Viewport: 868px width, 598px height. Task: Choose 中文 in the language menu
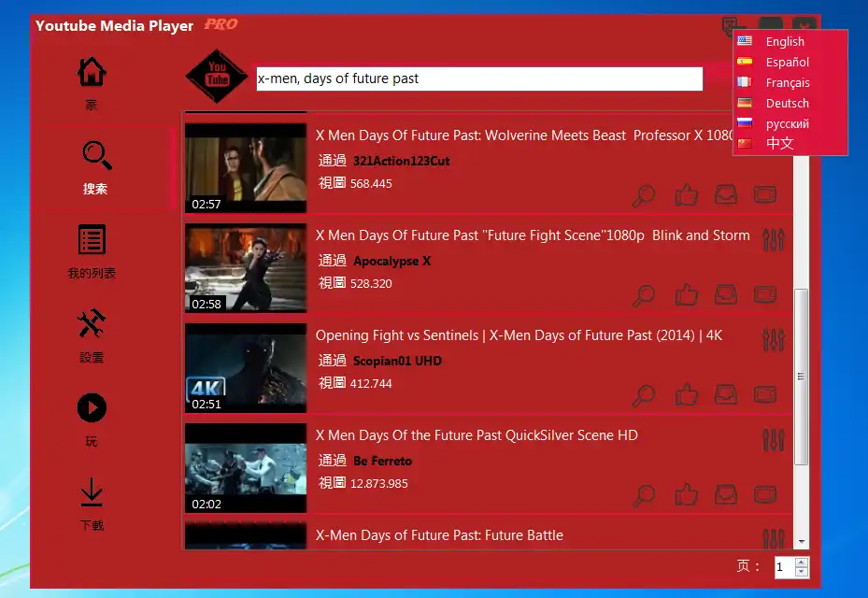[790, 143]
